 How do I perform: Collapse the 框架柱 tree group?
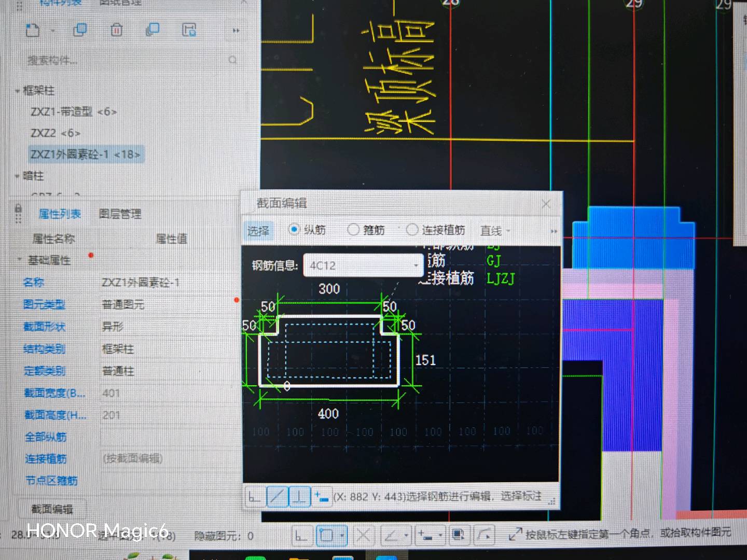click(x=17, y=91)
